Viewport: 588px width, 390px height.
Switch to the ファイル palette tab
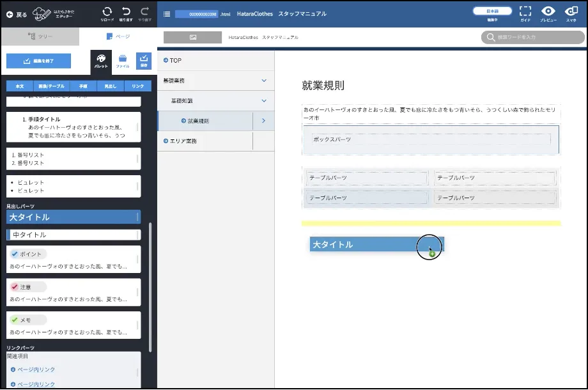[x=123, y=61]
